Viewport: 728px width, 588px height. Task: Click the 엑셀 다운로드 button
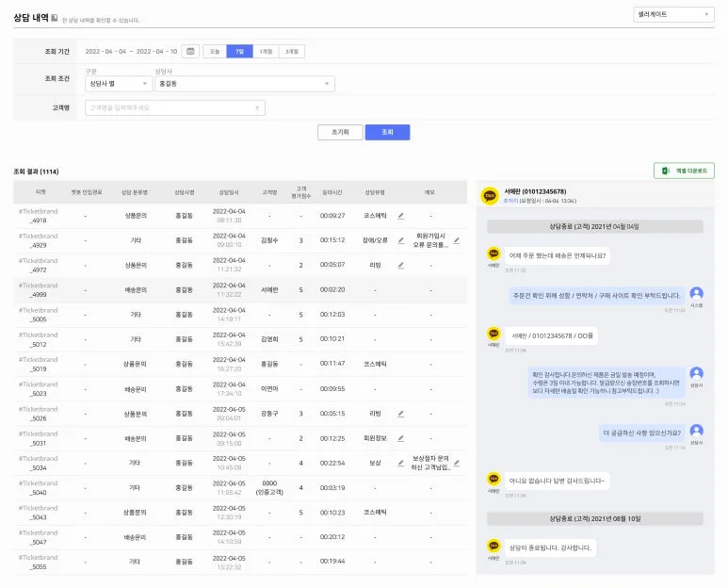click(x=685, y=171)
